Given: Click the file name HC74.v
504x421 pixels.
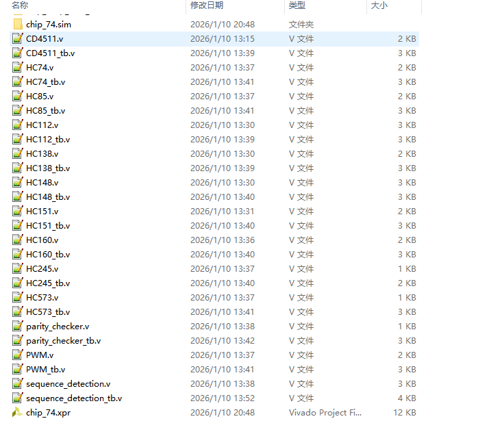Looking at the screenshot, I should (x=40, y=68).
